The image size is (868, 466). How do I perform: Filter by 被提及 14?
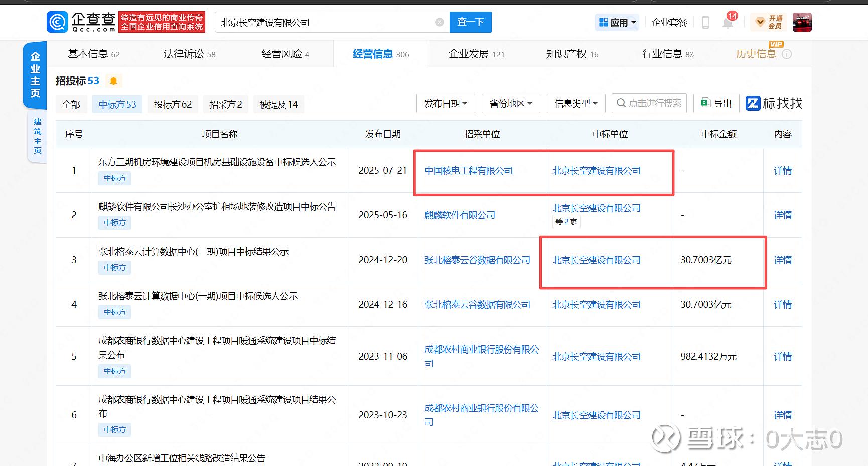[278, 104]
